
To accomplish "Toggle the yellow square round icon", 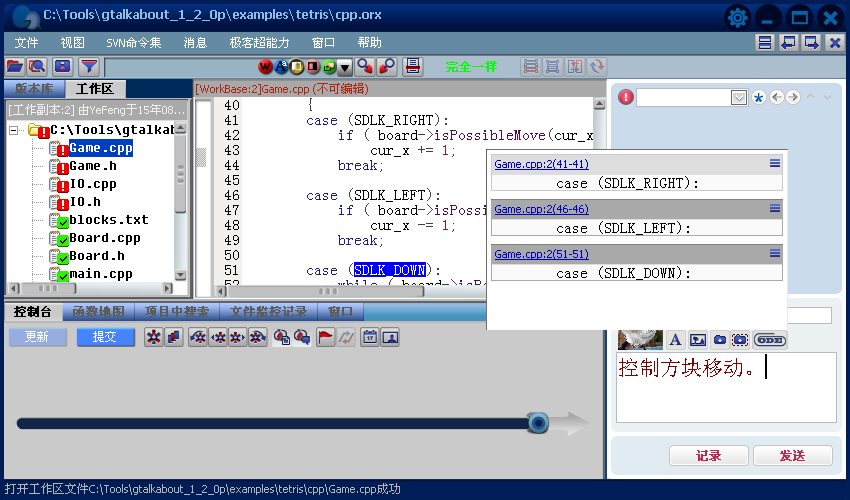I will [297, 67].
